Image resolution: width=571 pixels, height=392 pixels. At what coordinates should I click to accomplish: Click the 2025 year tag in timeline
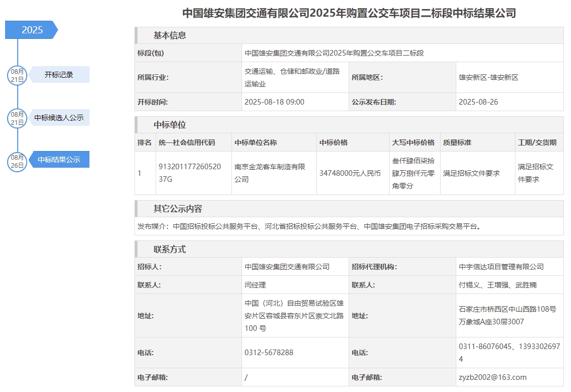coord(32,30)
